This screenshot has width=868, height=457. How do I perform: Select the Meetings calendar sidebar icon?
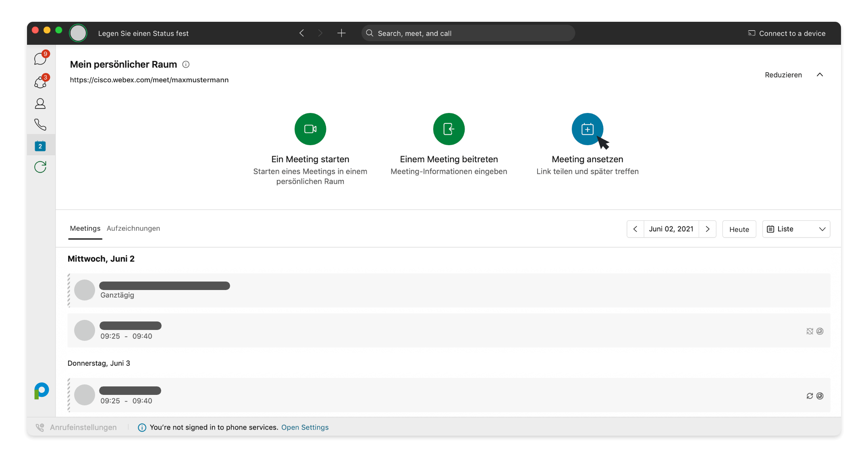(x=40, y=146)
